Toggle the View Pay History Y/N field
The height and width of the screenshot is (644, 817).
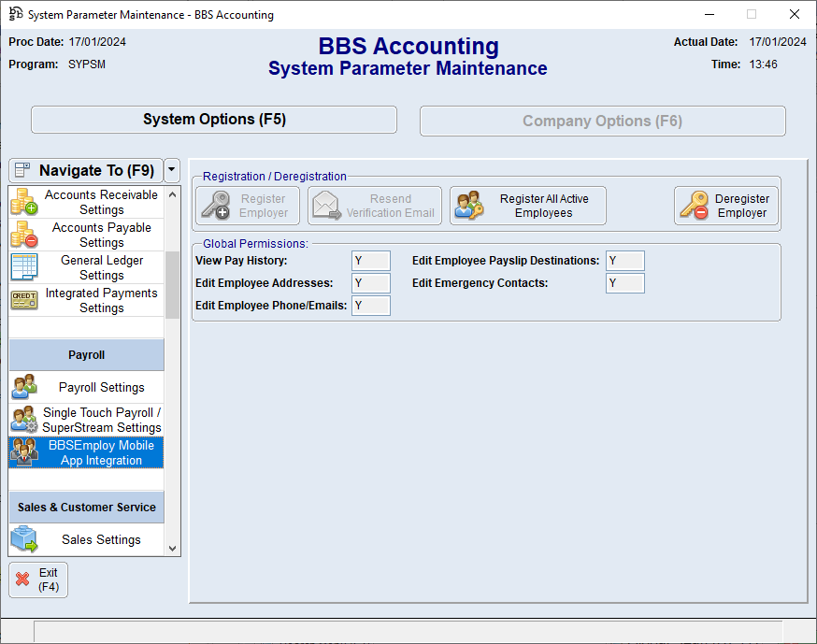[x=370, y=261]
